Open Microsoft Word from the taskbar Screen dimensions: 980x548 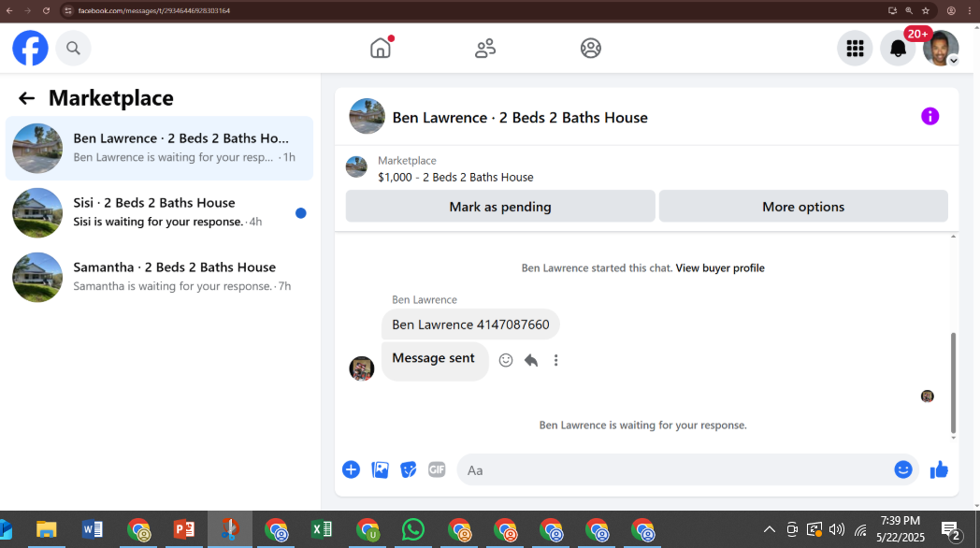click(x=93, y=530)
